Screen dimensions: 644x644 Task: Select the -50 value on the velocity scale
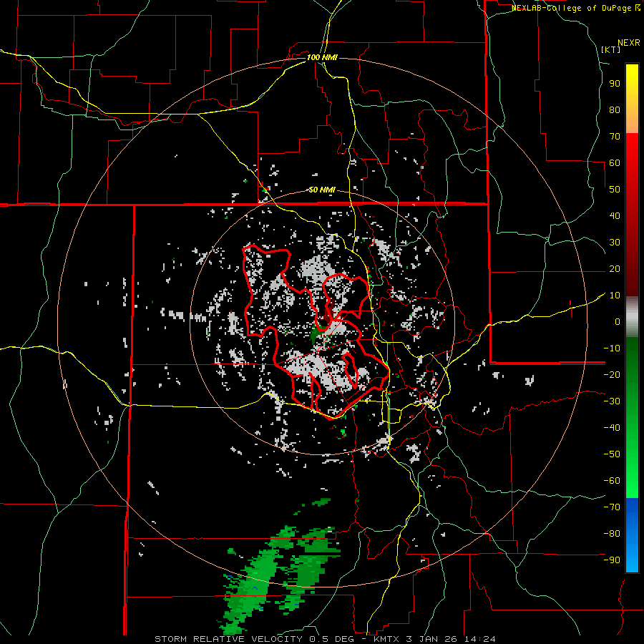[612, 454]
